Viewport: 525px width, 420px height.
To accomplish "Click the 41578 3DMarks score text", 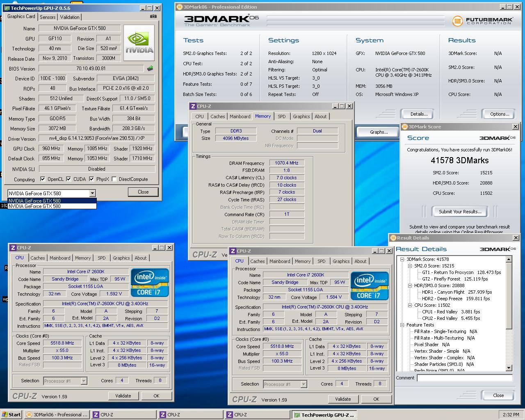I will [x=459, y=160].
